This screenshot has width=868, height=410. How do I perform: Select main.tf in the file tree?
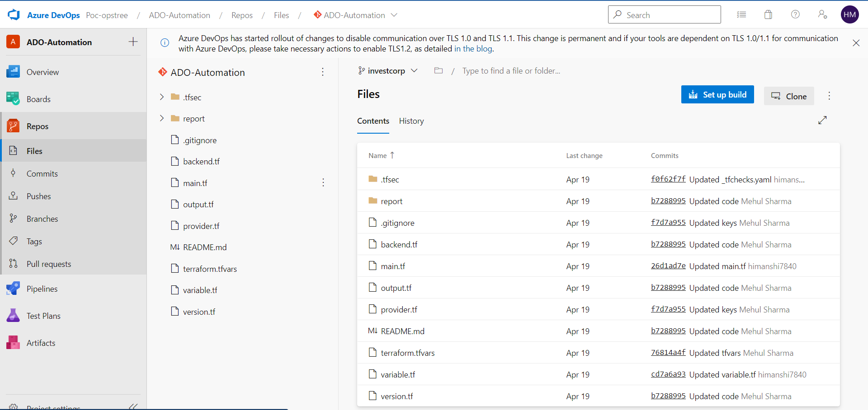pos(195,183)
